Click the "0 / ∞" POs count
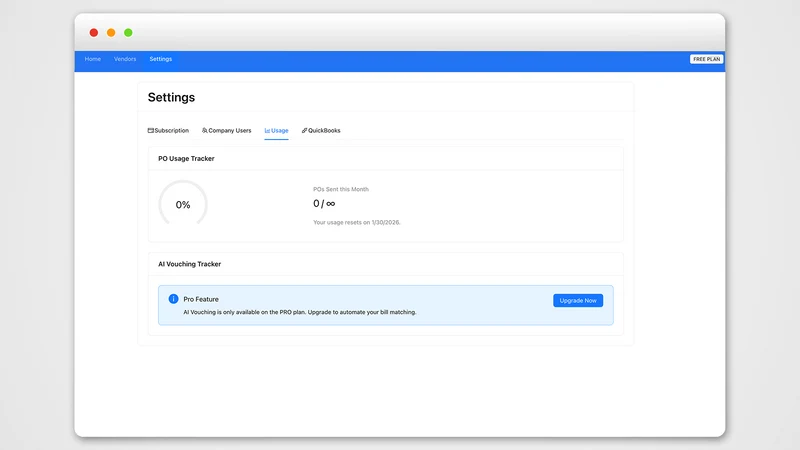Viewport: 800px width, 450px height. [324, 204]
